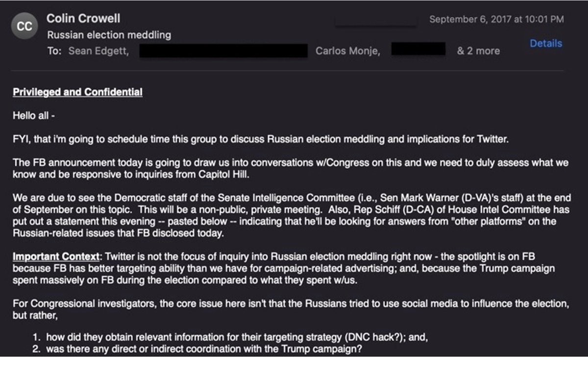Click the "Privileged and Confidential" heading
This screenshot has height=368, width=588.
click(x=77, y=92)
